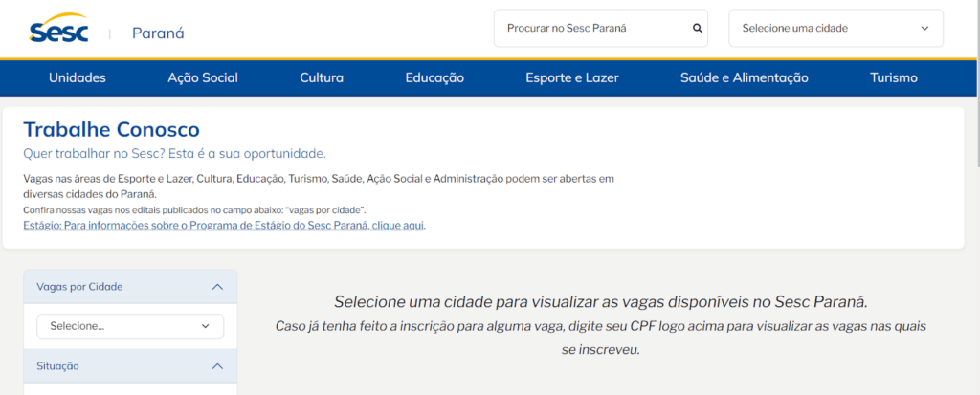
Task: Open the Saúde e Alimentação menu
Action: click(745, 78)
